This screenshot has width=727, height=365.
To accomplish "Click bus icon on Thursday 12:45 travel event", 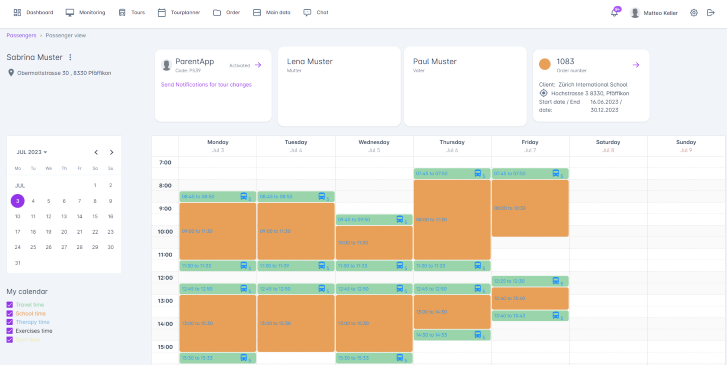I will point(478,288).
